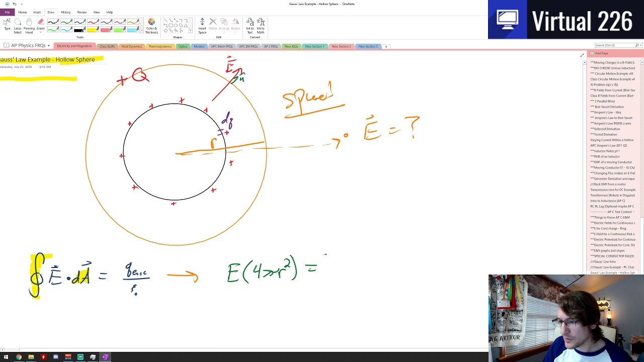
Task: Switch to the Home ribbon tab
Action: (23, 12)
